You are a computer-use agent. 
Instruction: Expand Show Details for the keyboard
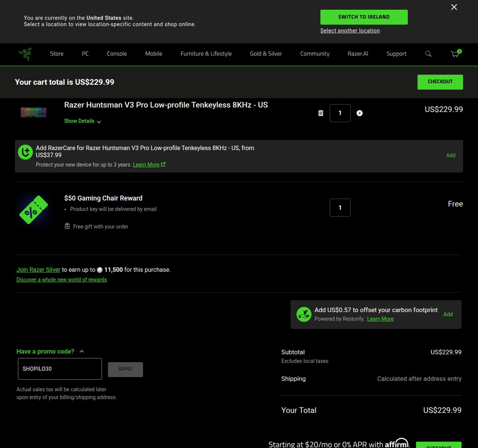83,121
